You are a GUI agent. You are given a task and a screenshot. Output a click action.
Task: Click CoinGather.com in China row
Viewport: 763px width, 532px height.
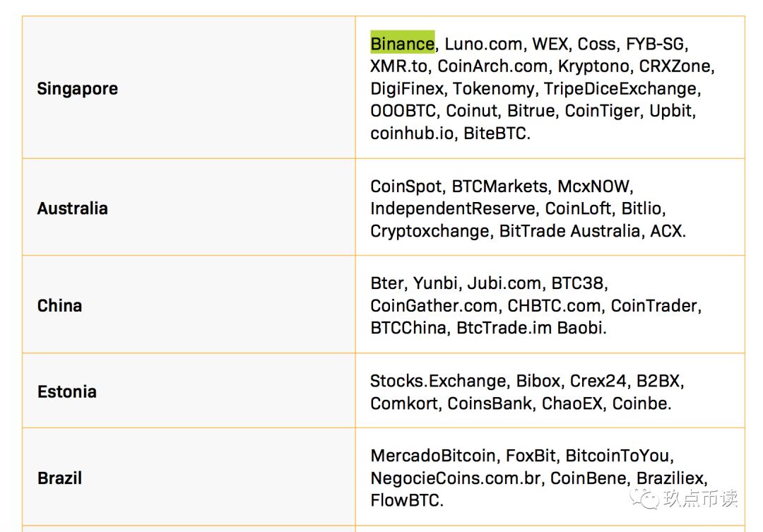coord(434,306)
